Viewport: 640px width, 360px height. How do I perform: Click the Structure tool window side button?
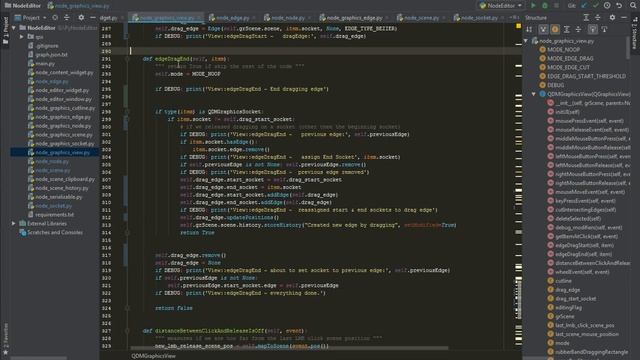tap(635, 32)
